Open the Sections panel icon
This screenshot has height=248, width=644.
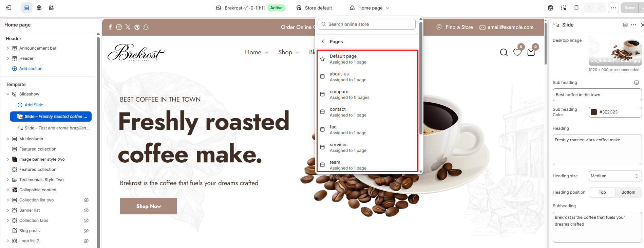[27, 8]
